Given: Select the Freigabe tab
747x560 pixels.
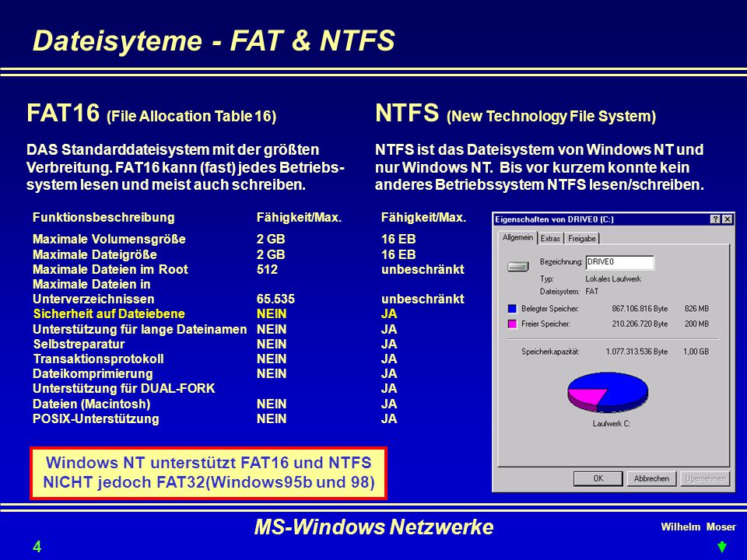Looking at the screenshot, I should (582, 239).
